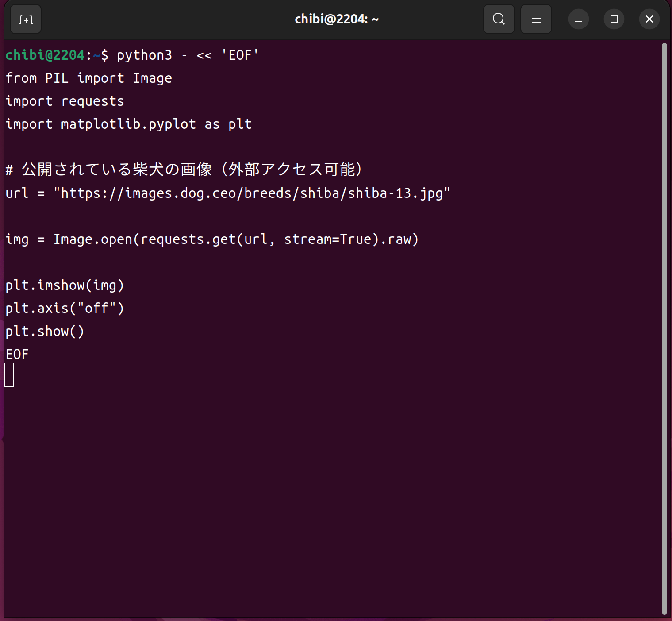Click the 'import requests' line
Screen dimensions: 672x621
[65, 101]
